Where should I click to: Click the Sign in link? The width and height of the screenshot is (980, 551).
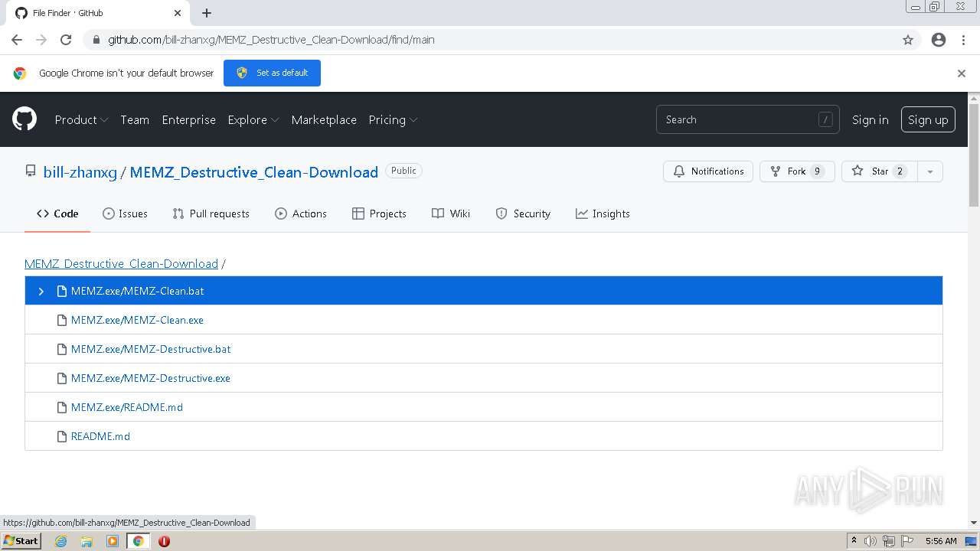click(871, 119)
